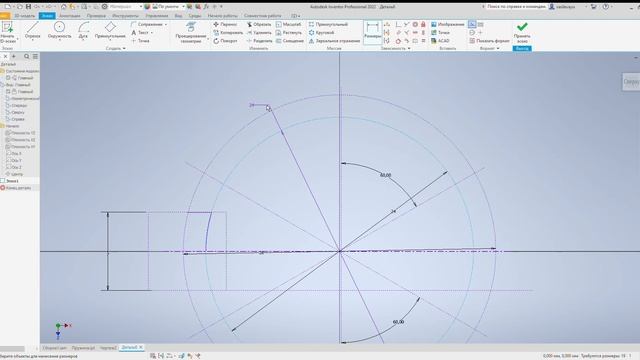Select the Смещение offset tool
Viewport: 640px width, 360px height.
pos(290,41)
